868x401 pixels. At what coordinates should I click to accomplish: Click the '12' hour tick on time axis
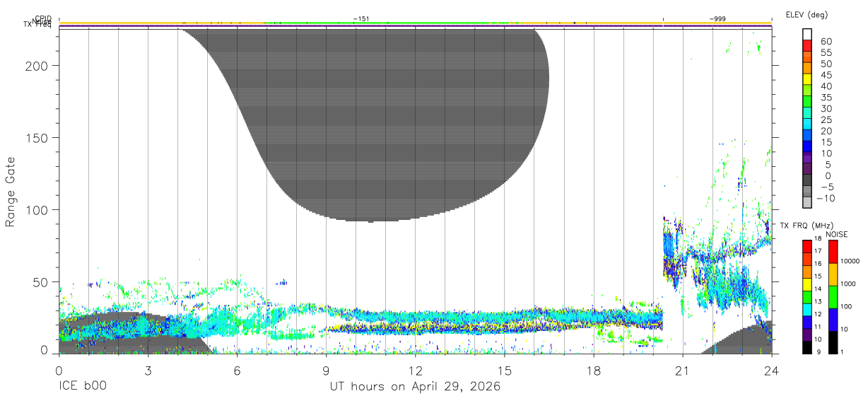click(415, 370)
